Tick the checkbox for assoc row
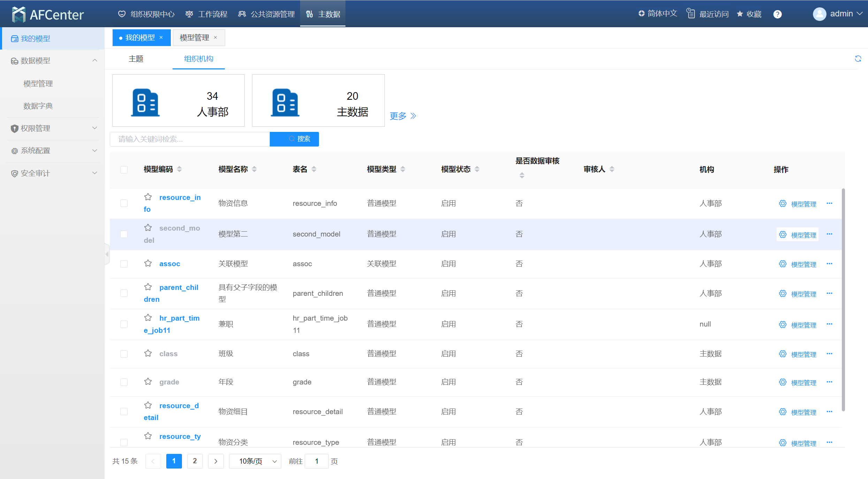Viewport: 868px width, 479px height. click(124, 264)
